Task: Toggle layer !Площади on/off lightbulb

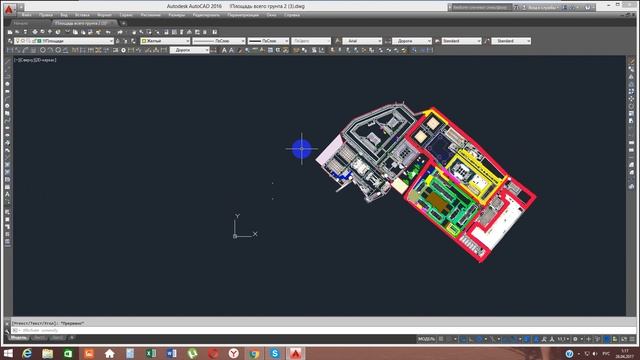Action: pyautogui.click(x=18, y=41)
